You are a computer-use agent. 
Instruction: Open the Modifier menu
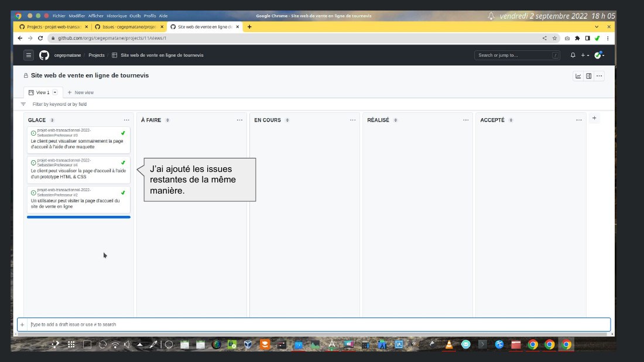point(77,16)
